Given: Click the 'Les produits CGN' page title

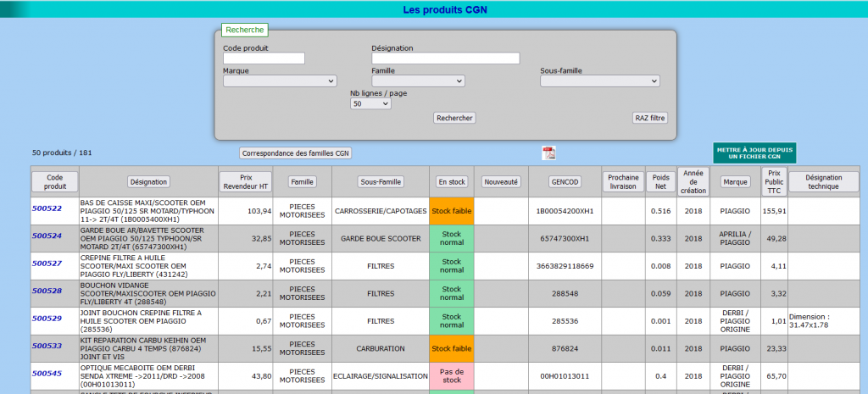Looking at the screenshot, I should coord(445,9).
